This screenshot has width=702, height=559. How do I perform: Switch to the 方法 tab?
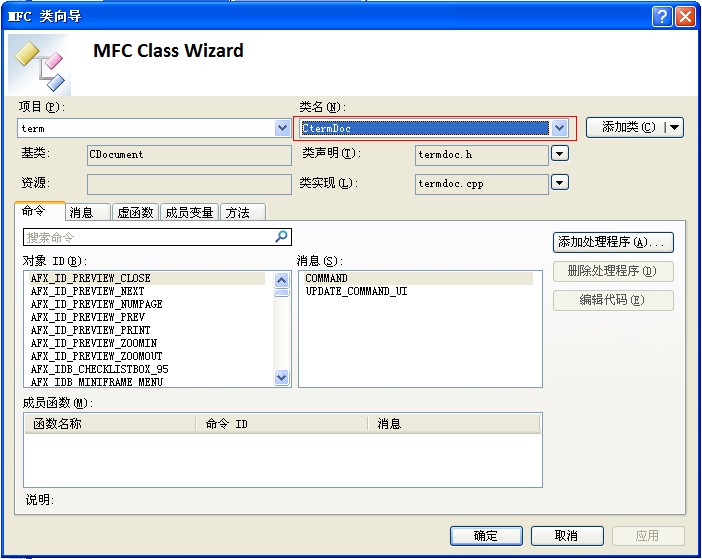coord(243,212)
